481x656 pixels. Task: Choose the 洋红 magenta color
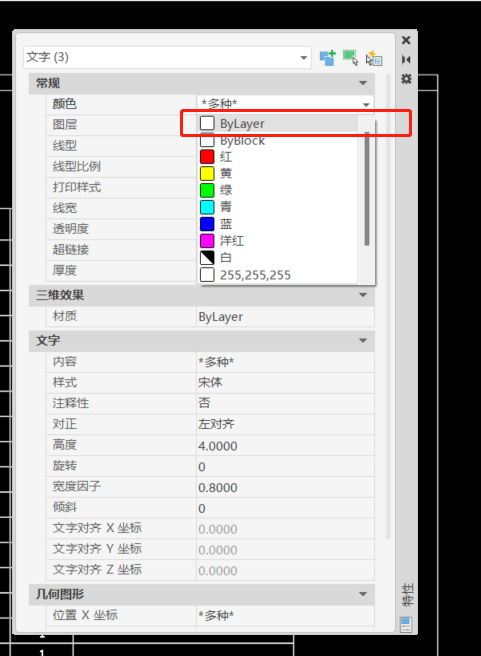tap(278, 241)
